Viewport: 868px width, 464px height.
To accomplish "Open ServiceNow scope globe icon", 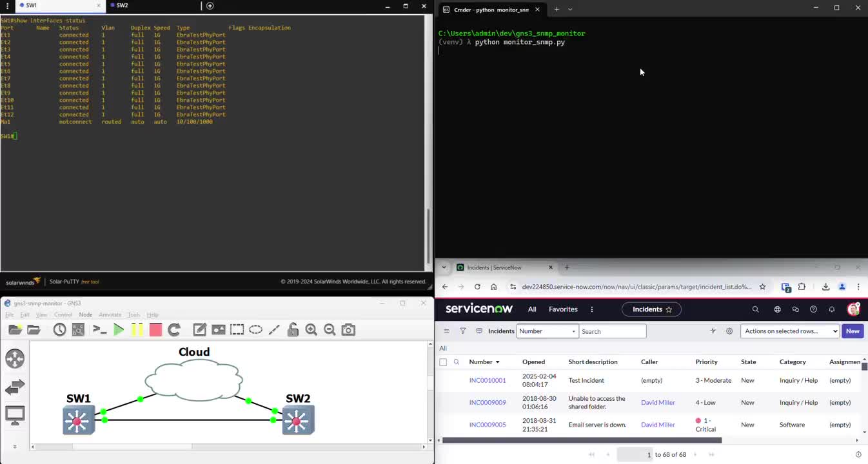I will click(x=777, y=309).
